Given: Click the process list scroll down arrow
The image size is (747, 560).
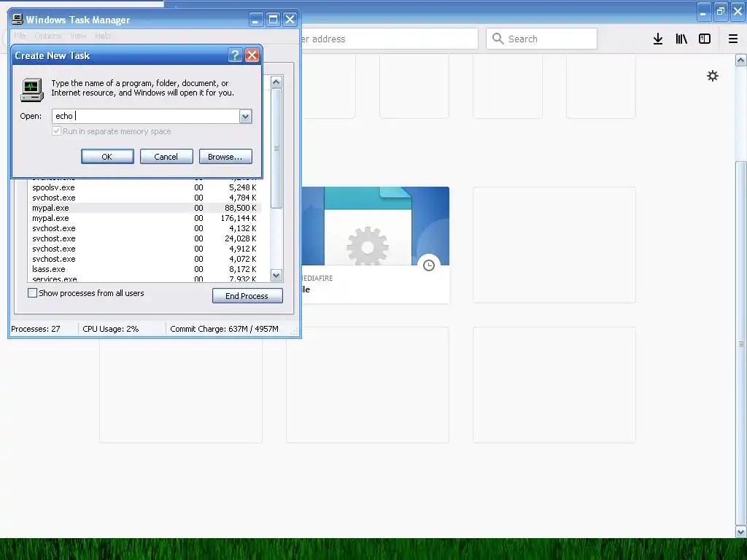Looking at the screenshot, I should (276, 275).
